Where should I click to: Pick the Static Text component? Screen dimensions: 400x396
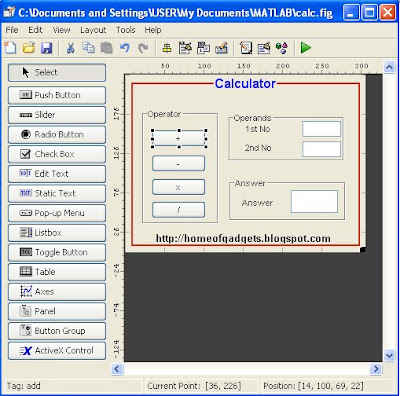pyautogui.click(x=57, y=193)
